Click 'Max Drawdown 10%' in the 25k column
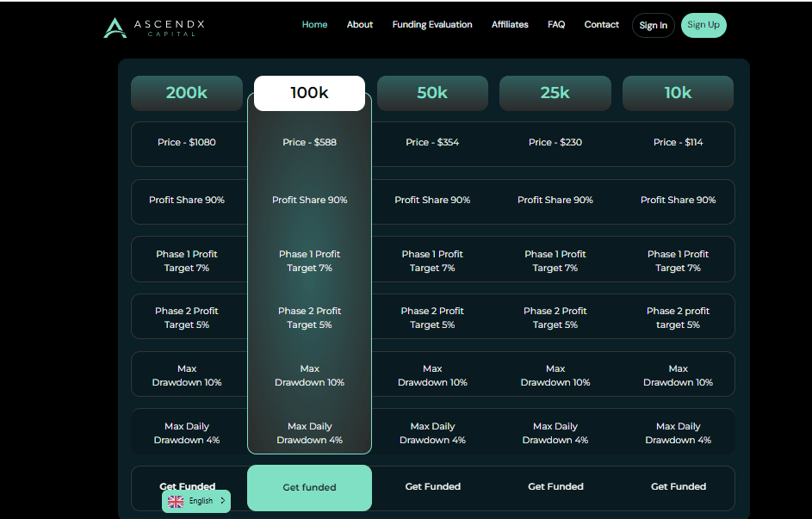 (x=555, y=375)
